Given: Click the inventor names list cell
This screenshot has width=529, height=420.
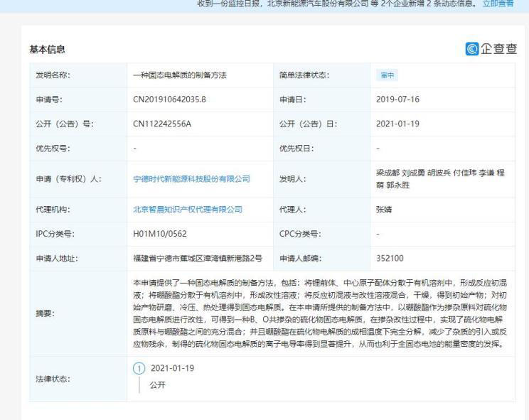Looking at the screenshot, I should point(440,178).
